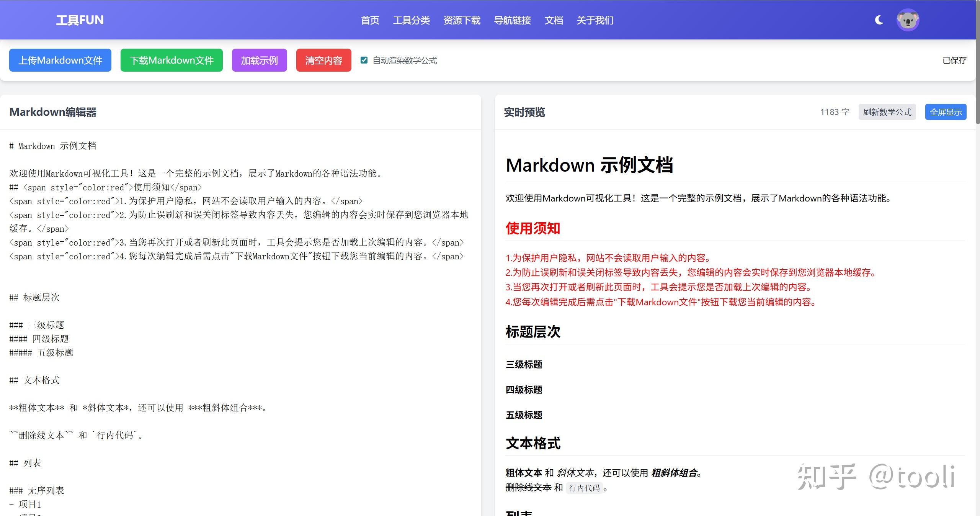Click the 1183 字 word count

click(x=835, y=112)
